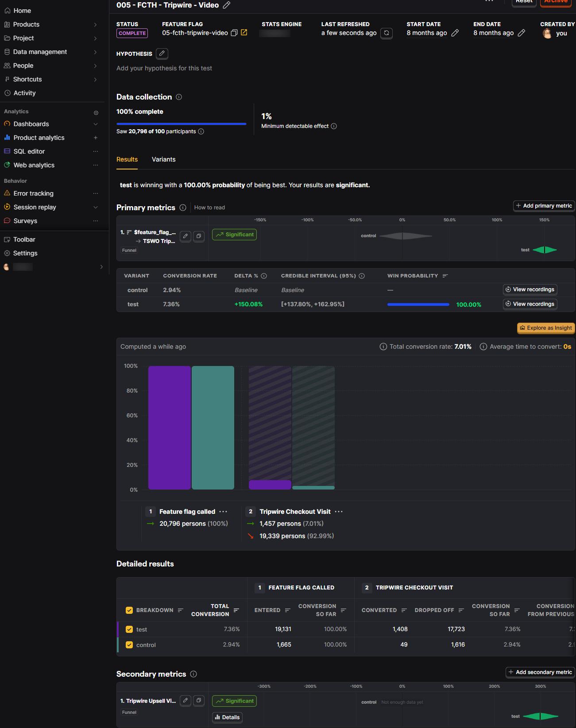Viewport: 576px width, 728px height.
Task: Switch to the Variants tab
Action: tap(163, 159)
